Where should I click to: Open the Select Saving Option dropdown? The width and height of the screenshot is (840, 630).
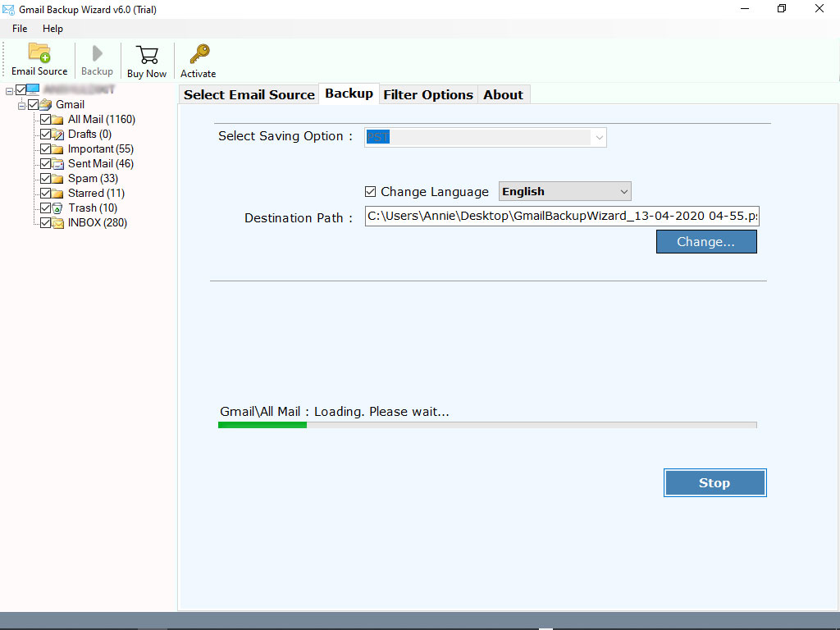click(486, 137)
